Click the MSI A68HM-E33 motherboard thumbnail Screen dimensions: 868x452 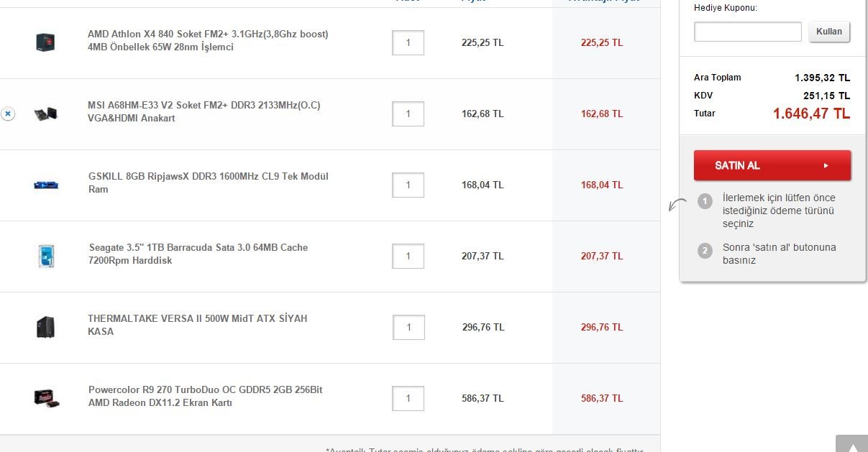pos(46,114)
